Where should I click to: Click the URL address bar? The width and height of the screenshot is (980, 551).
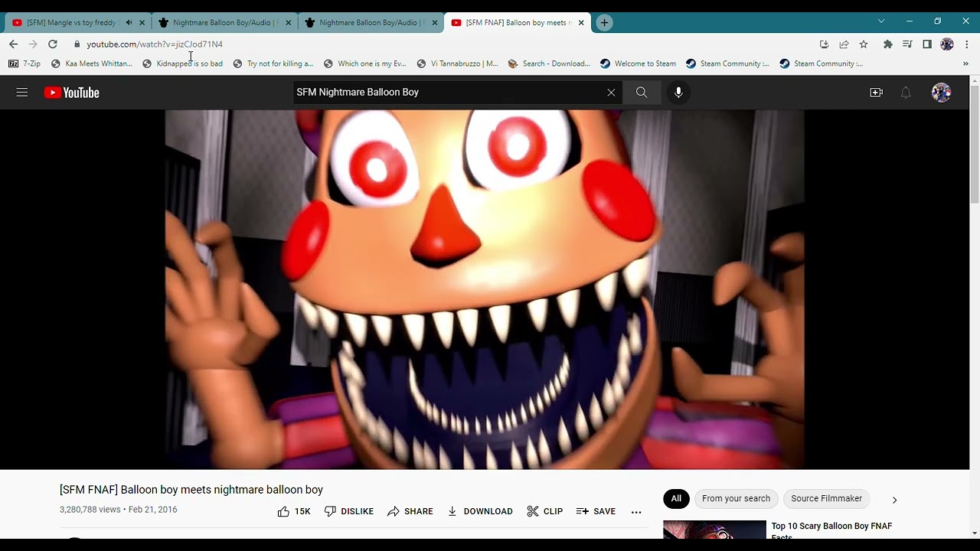444,44
